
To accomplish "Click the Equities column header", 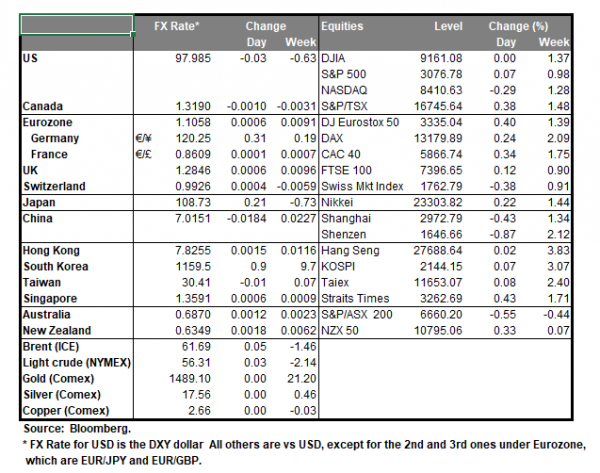I will [342, 24].
